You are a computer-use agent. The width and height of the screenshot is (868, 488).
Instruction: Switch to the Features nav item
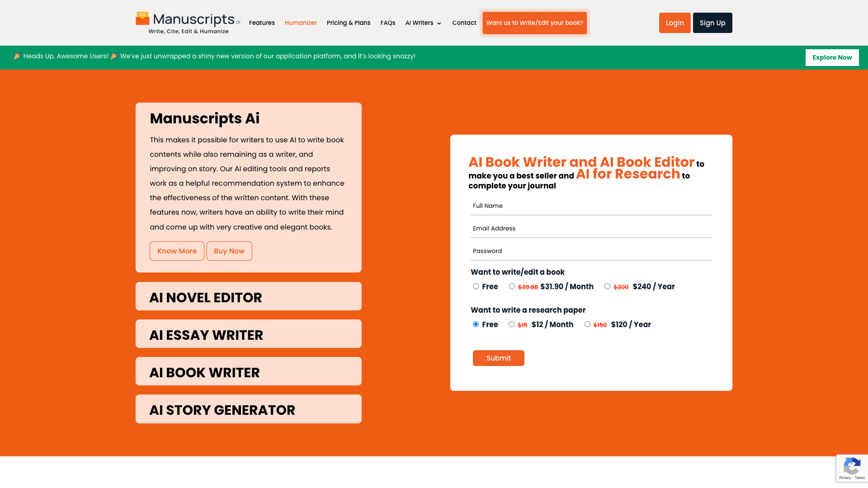[x=262, y=23]
